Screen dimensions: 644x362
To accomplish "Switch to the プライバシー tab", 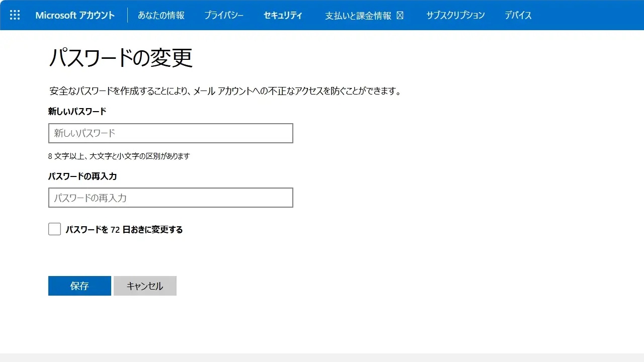I will (x=224, y=15).
